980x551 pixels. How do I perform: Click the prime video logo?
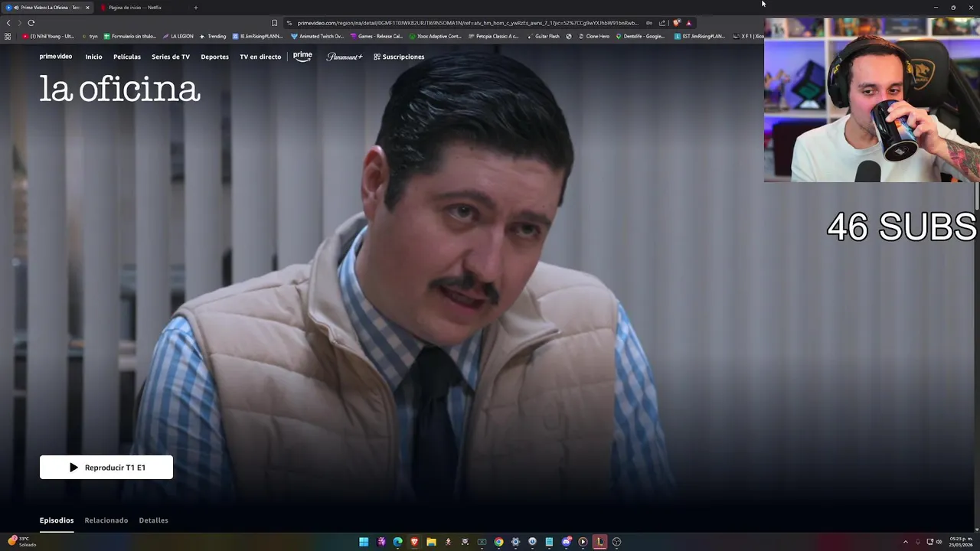click(x=56, y=57)
